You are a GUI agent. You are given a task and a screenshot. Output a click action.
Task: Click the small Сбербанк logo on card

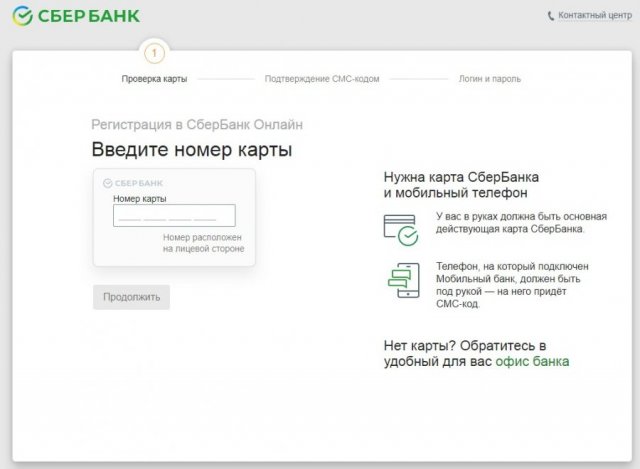133,183
